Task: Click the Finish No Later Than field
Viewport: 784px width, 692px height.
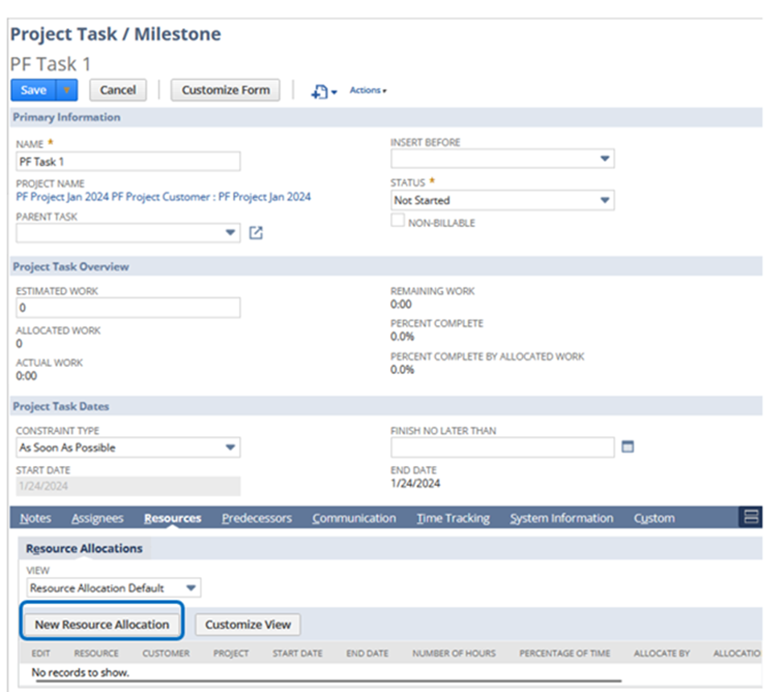Action: click(x=503, y=447)
